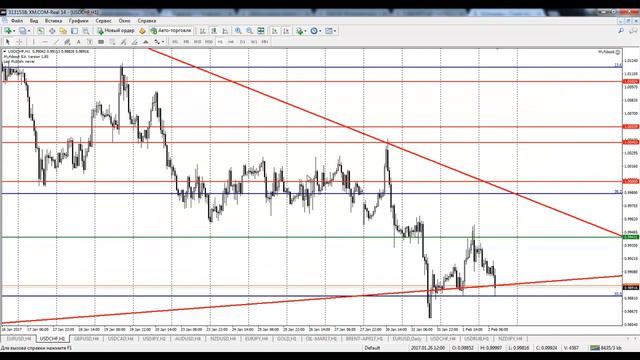
Task: Click the Новый ордер button
Action: (x=116, y=31)
